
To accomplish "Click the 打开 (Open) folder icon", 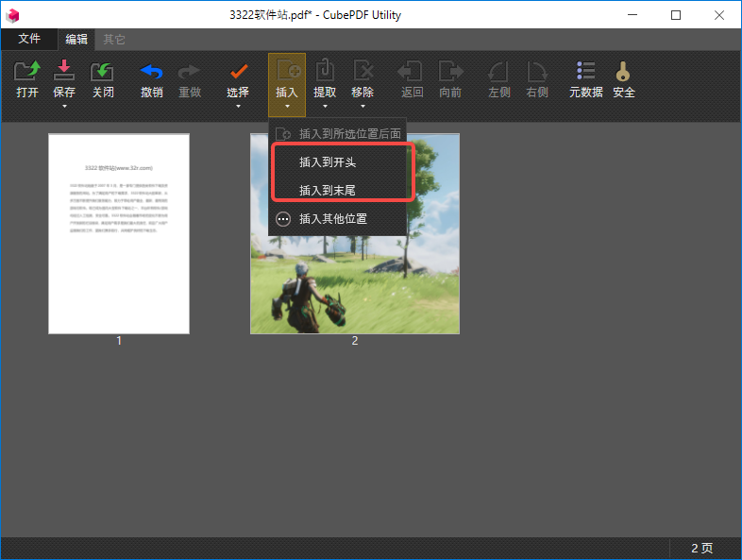I will [27, 71].
